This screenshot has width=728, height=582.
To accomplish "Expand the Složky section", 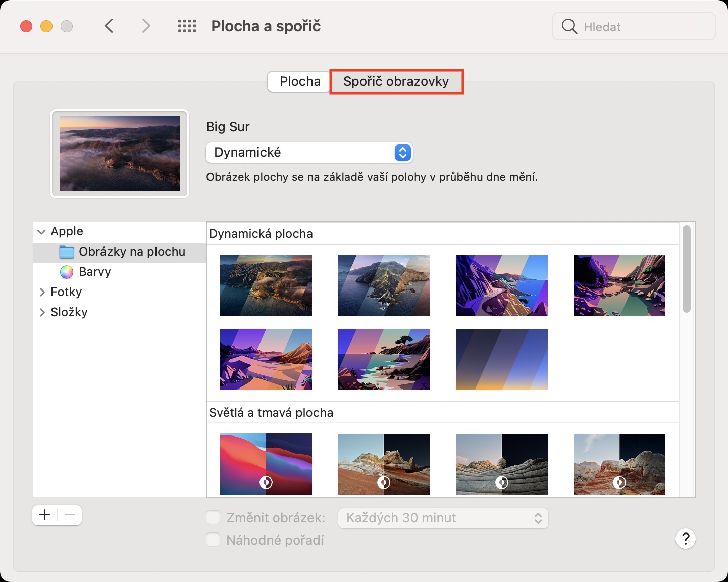I will click(x=42, y=312).
